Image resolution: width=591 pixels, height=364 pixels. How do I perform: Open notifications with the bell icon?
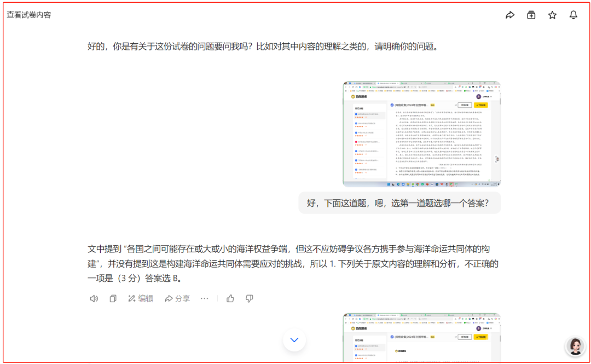coord(573,15)
